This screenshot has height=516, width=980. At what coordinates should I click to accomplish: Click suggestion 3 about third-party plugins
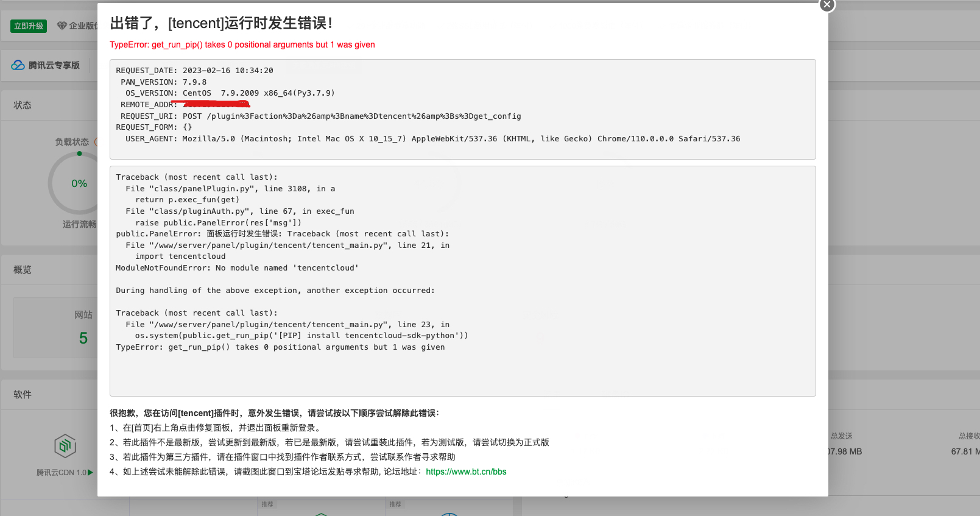pos(283,457)
